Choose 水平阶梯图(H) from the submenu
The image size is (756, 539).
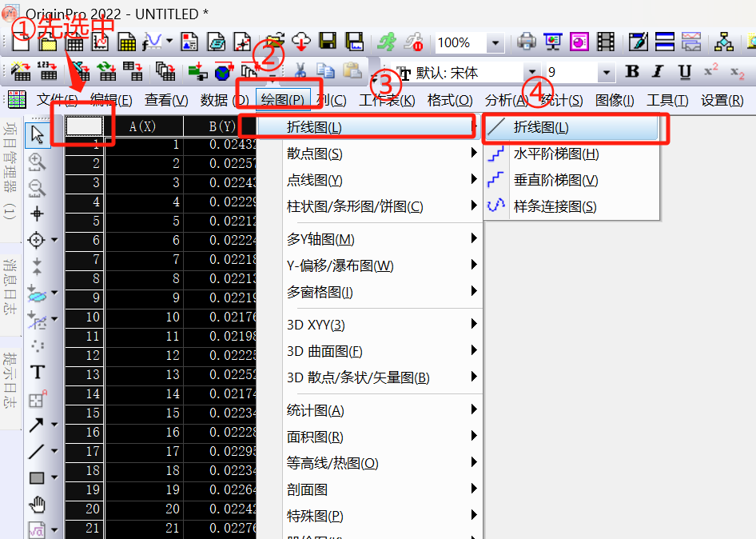571,154
